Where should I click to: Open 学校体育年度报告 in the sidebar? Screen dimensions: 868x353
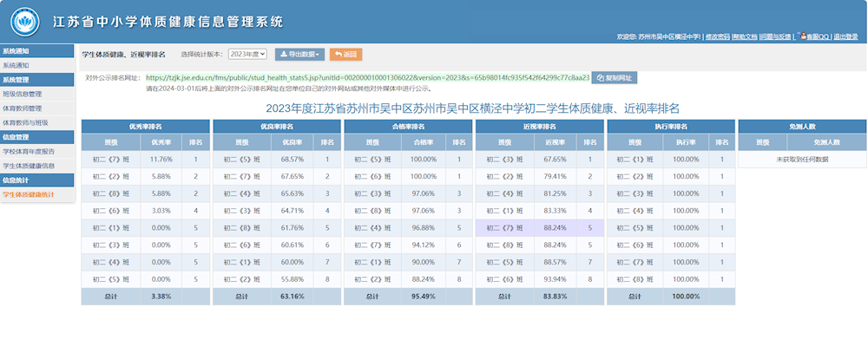pos(37,151)
